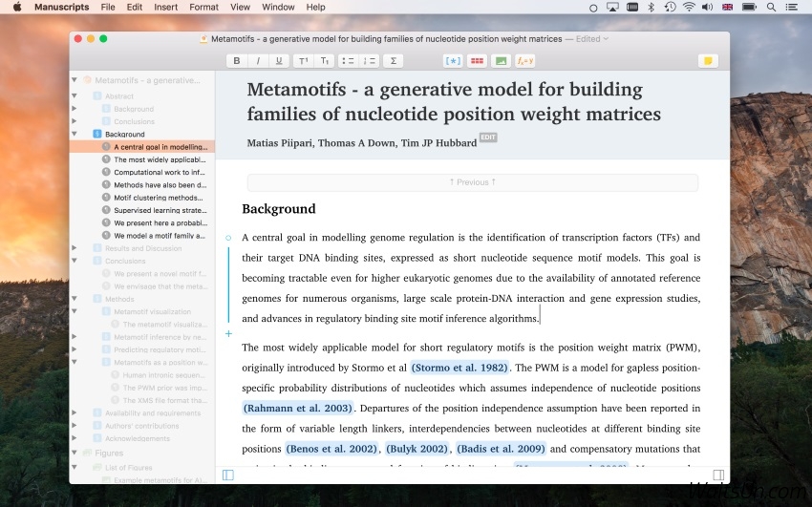Open the yellow comments note icon

(708, 61)
